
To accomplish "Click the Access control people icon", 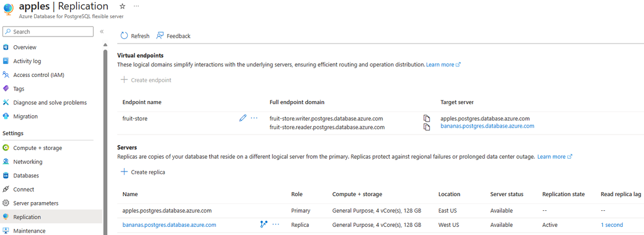I will [x=6, y=75].
